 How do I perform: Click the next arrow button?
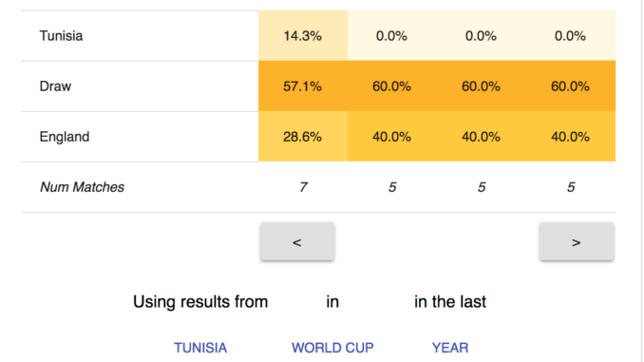pos(577,241)
